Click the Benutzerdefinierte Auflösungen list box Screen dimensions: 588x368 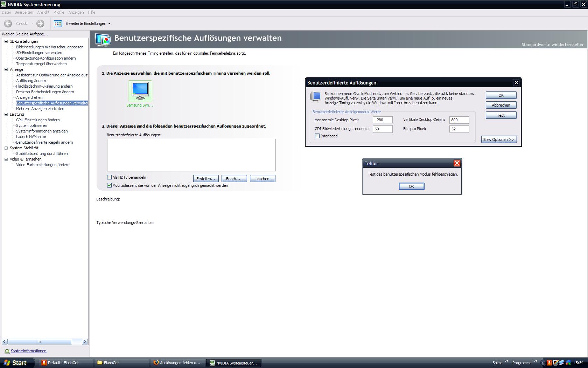[x=191, y=155]
